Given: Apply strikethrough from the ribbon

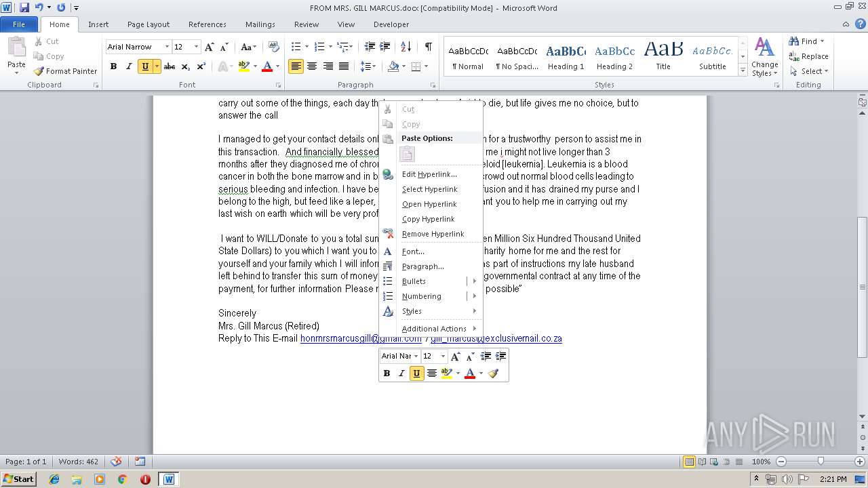Looking at the screenshot, I should [170, 66].
